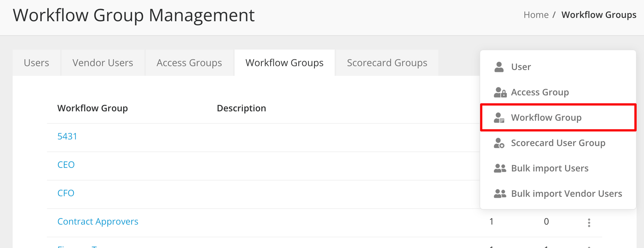This screenshot has width=644, height=248.
Task: Open the Scorecard Groups tab
Action: 387,63
